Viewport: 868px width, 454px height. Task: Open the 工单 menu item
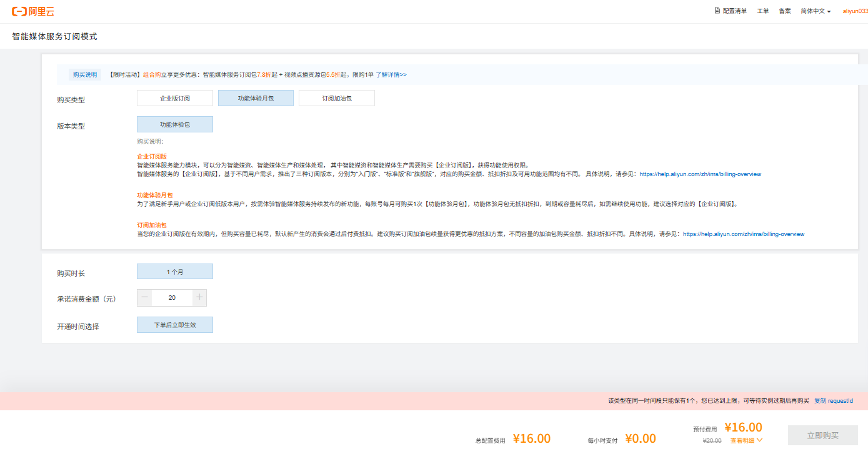point(763,11)
